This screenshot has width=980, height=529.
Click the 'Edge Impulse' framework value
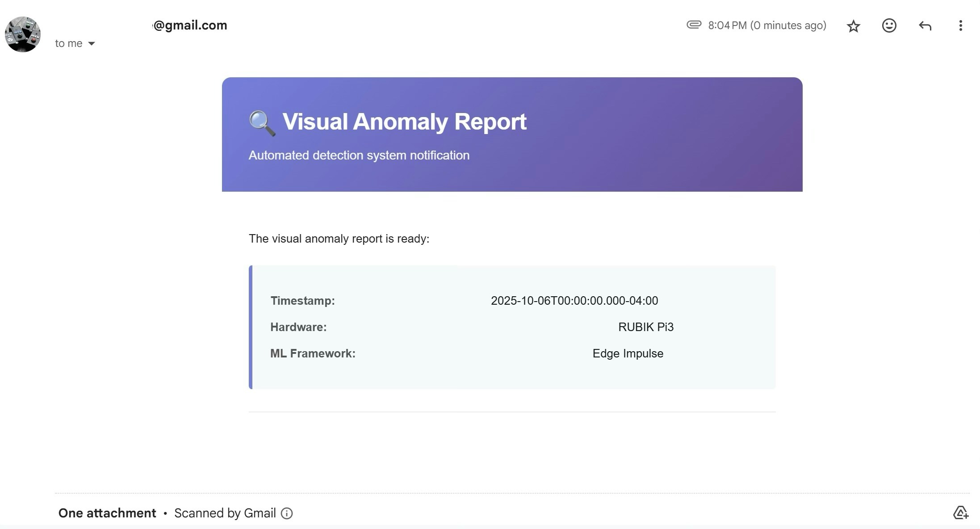pos(628,353)
